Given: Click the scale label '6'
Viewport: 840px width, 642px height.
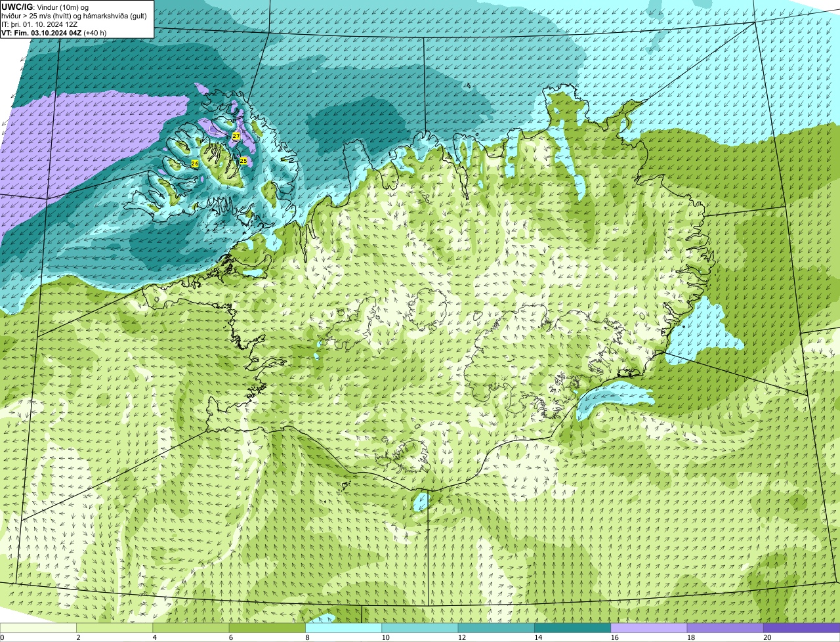Looking at the screenshot, I should [231, 637].
